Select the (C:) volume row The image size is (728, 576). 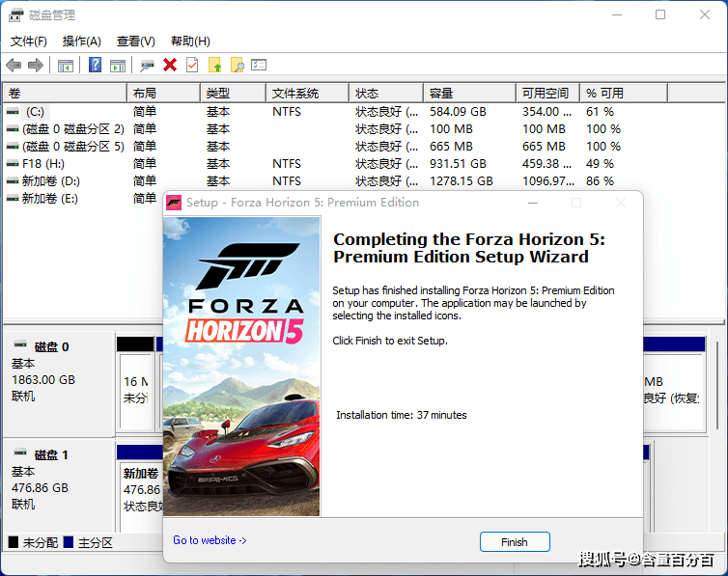coord(35,112)
